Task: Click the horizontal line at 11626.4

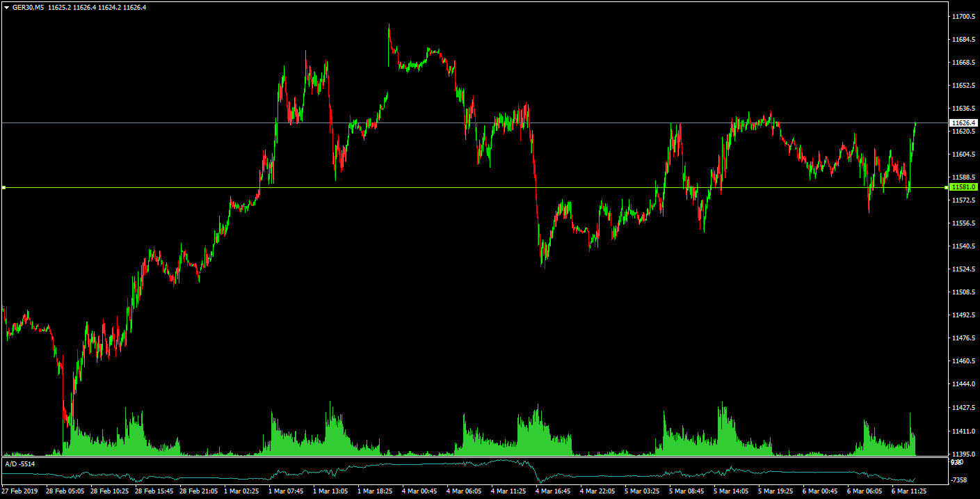Action: point(487,122)
